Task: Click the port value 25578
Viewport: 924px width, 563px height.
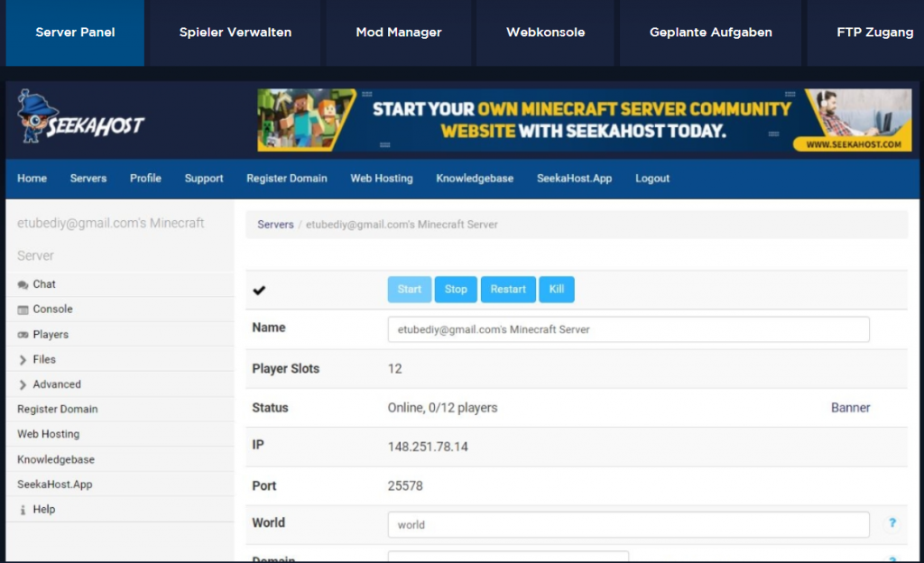Action: click(x=405, y=485)
